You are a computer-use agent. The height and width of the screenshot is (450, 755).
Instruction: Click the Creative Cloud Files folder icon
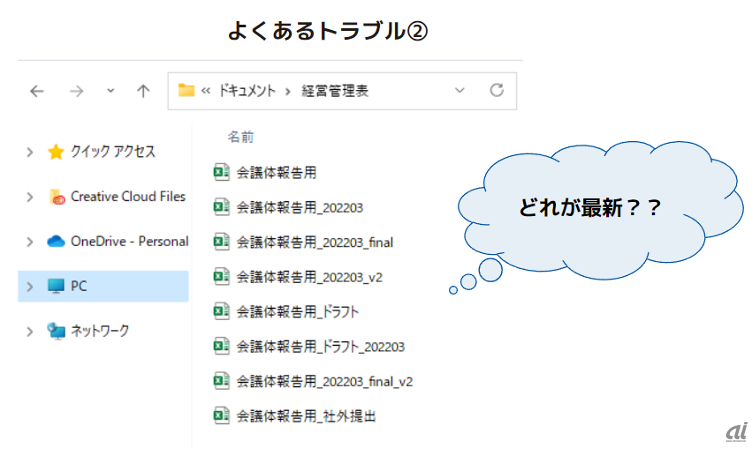point(57,197)
